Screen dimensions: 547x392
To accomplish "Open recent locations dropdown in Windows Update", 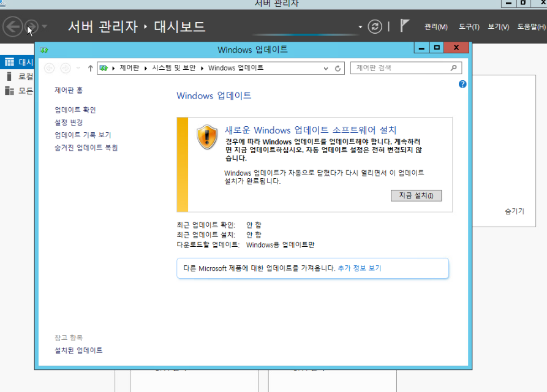I will 78,68.
